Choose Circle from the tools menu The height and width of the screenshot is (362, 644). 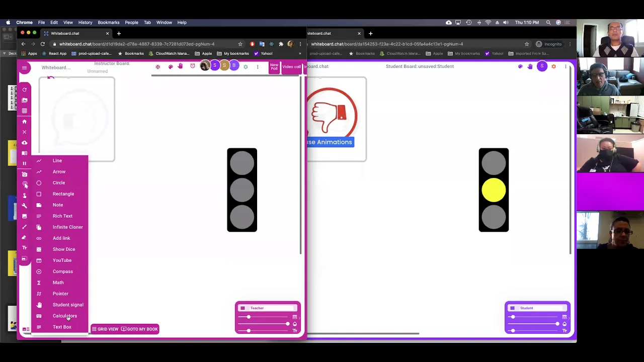point(59,183)
